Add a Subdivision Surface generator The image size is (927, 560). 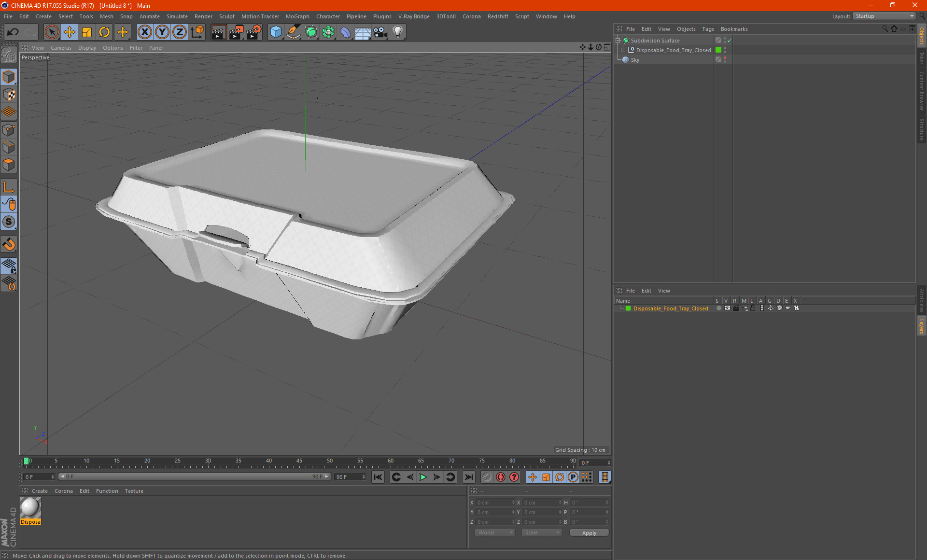311,32
